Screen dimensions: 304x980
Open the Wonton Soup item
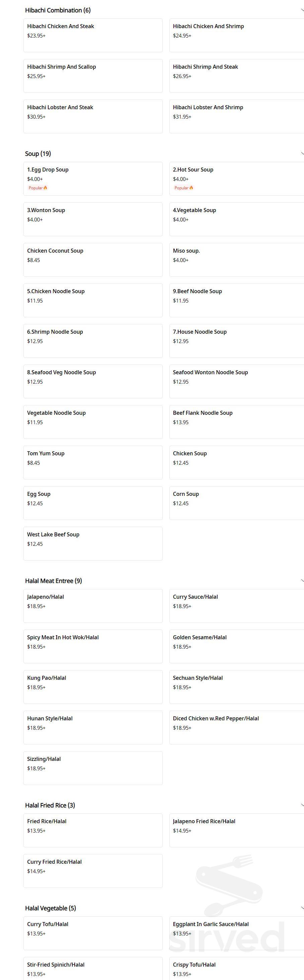click(93, 219)
